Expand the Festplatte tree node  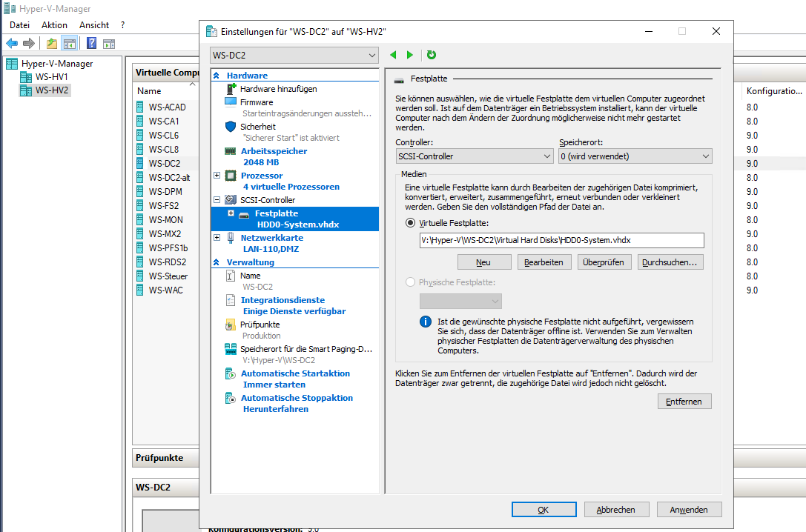click(x=231, y=213)
